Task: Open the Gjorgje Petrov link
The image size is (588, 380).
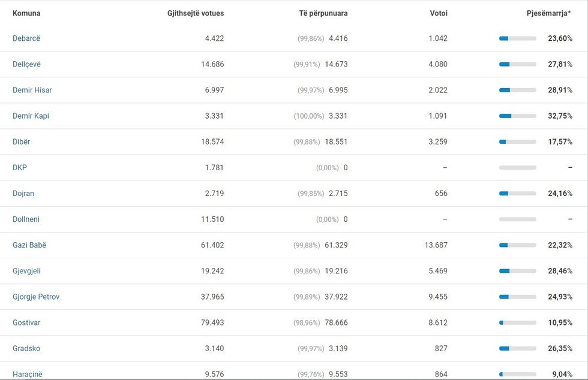Action: 36,296
